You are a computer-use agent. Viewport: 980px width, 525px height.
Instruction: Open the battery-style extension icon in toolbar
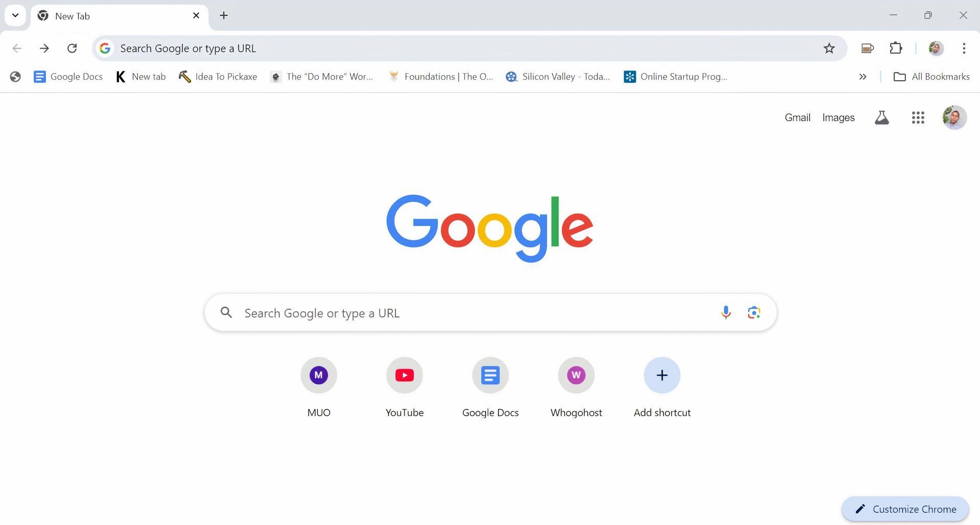(x=867, y=49)
